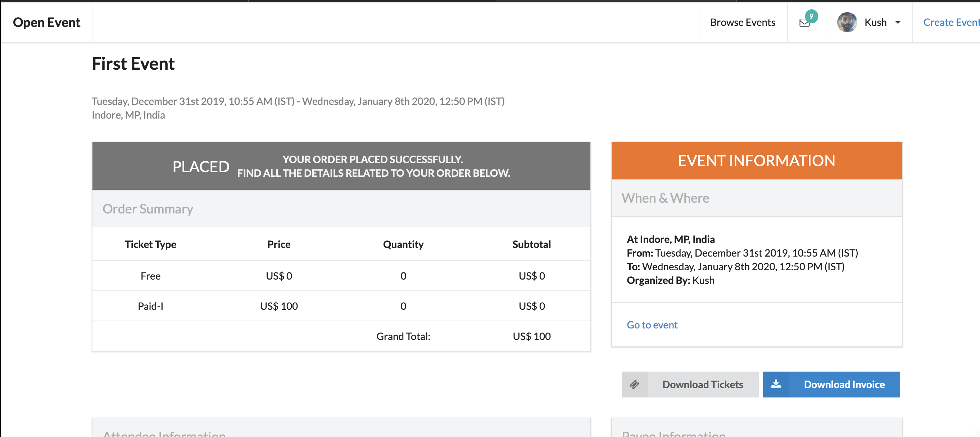Open the Create Event menu item
This screenshot has height=437, width=980.
click(950, 22)
